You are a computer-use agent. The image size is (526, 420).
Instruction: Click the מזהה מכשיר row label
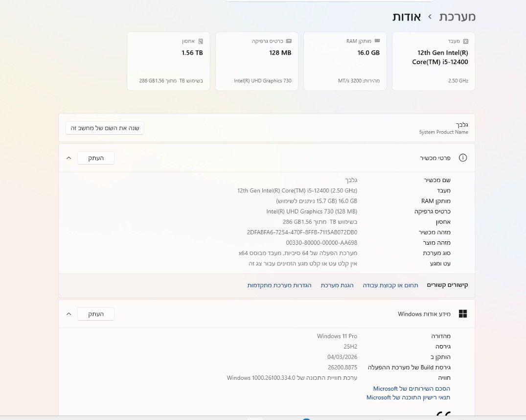click(x=435, y=233)
